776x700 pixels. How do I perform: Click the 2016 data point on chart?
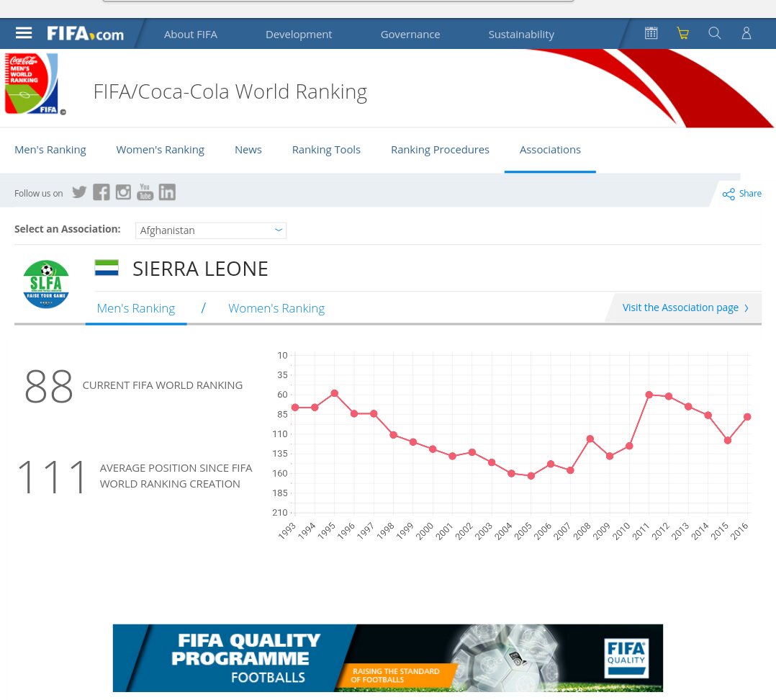tap(747, 417)
